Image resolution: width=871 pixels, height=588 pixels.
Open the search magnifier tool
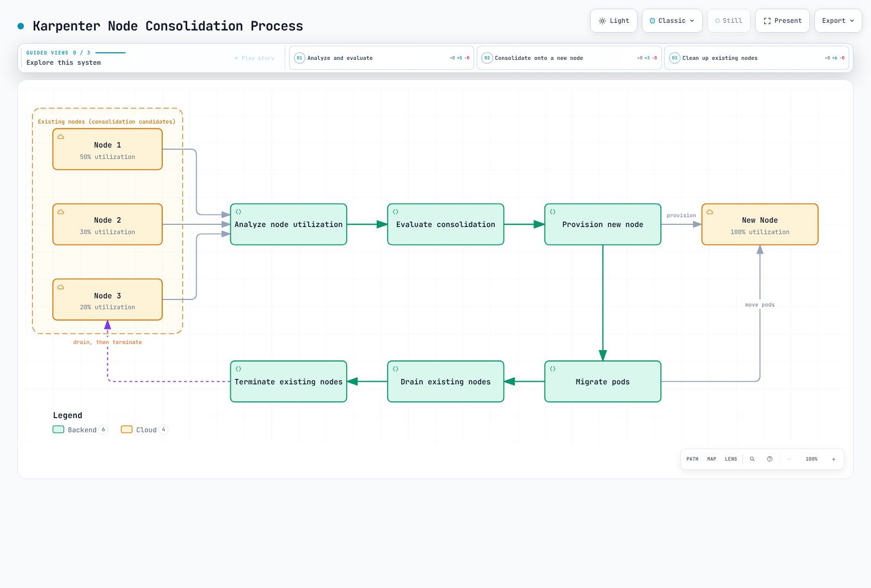click(752, 459)
